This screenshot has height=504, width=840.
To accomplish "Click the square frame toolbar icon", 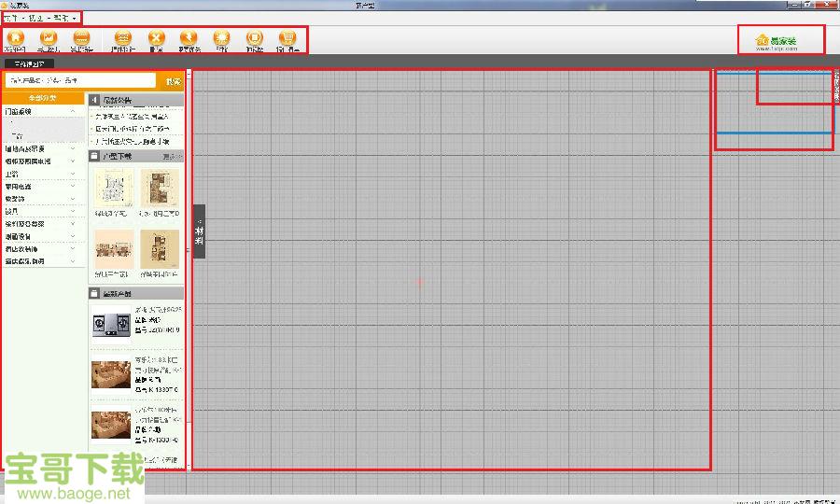I will tap(255, 38).
